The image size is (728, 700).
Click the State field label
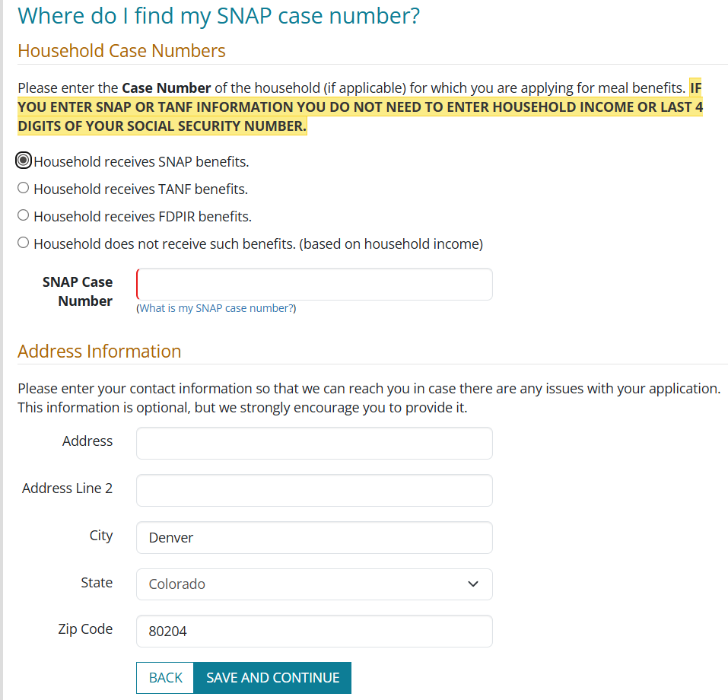97,583
